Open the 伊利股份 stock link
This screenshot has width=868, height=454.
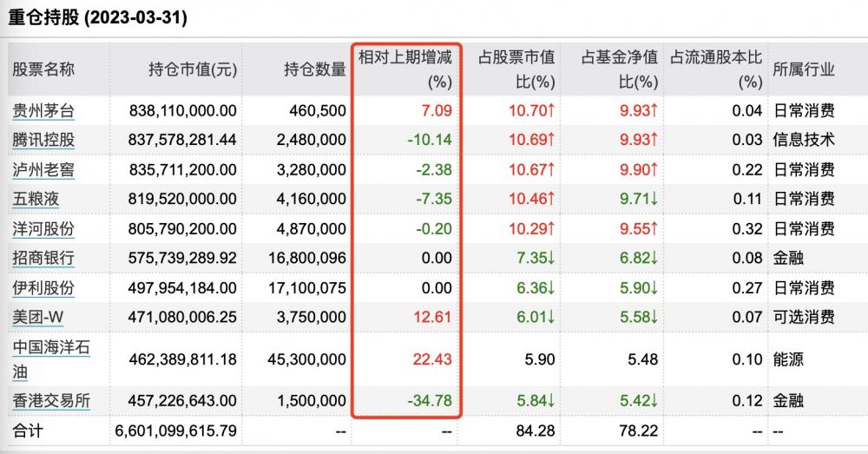point(43,288)
